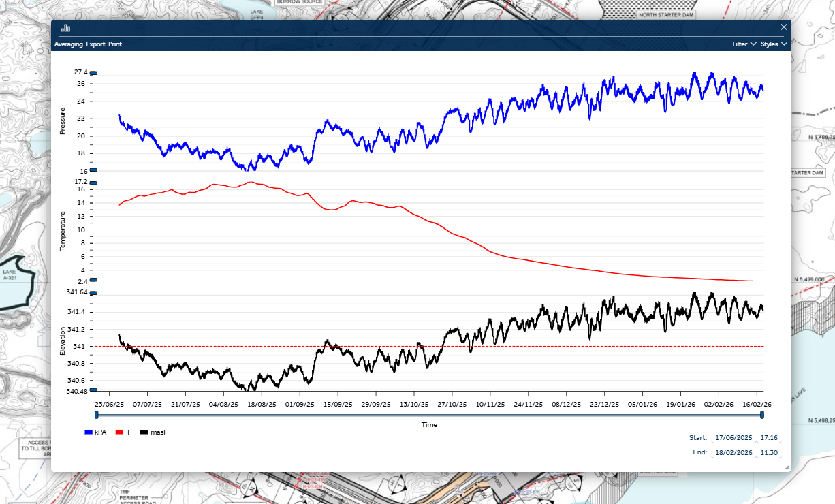Expand the Filter dropdown
Screen dimensions: 835x504
(x=744, y=44)
